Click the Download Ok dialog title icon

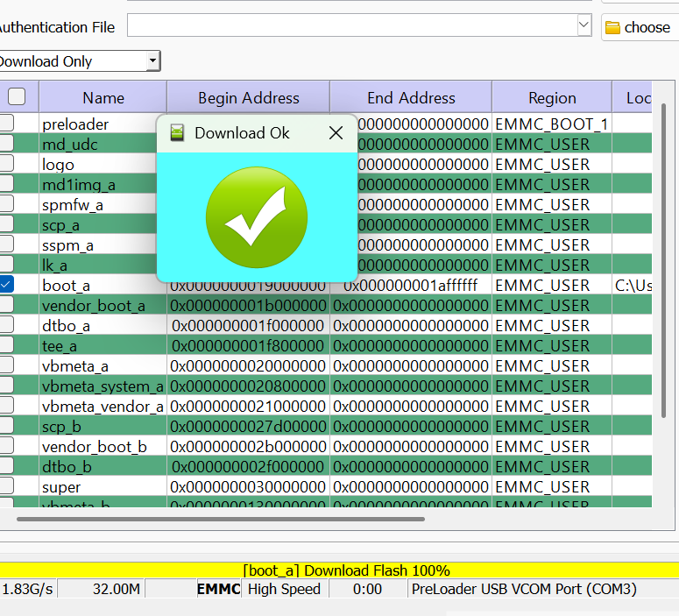point(177,133)
